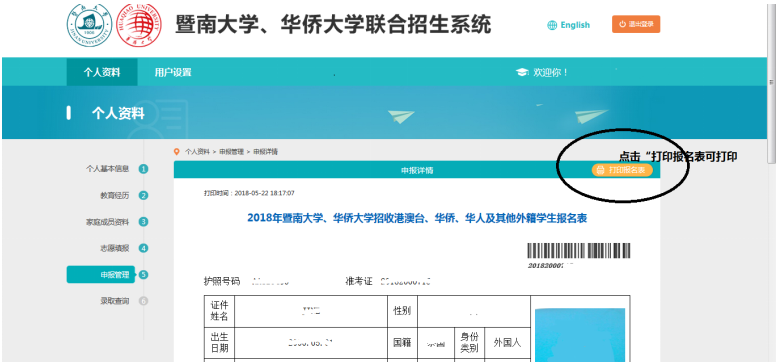Select step circle 4 for 志愿填报
The width and height of the screenshot is (777, 362).
[x=143, y=248]
